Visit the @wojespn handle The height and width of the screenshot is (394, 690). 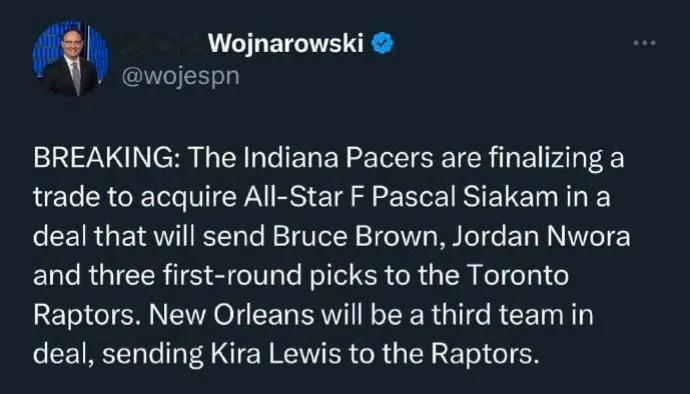[x=180, y=77]
